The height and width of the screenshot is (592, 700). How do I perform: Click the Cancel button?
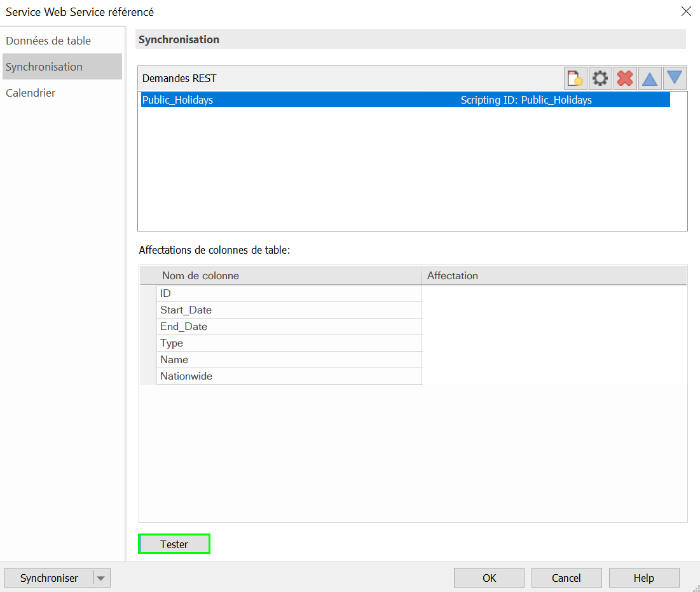pos(566,578)
